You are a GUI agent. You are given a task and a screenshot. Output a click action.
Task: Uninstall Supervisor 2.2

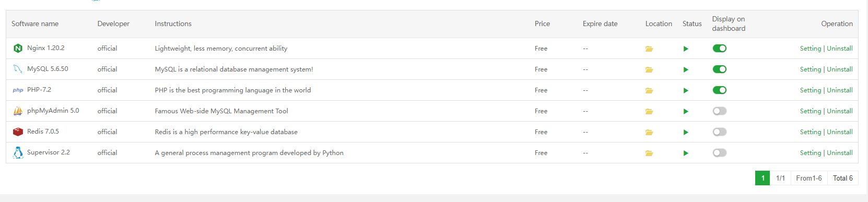pos(839,153)
